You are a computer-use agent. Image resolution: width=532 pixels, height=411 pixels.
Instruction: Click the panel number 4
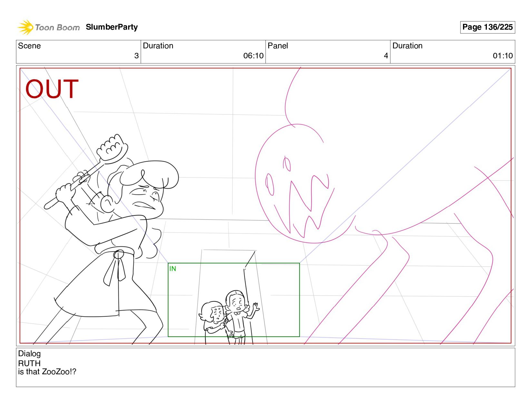(386, 56)
